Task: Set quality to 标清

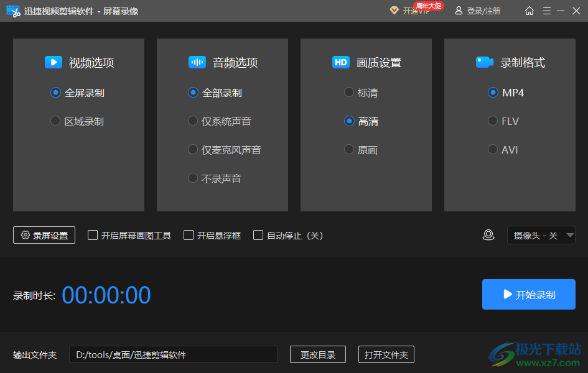Action: [349, 92]
